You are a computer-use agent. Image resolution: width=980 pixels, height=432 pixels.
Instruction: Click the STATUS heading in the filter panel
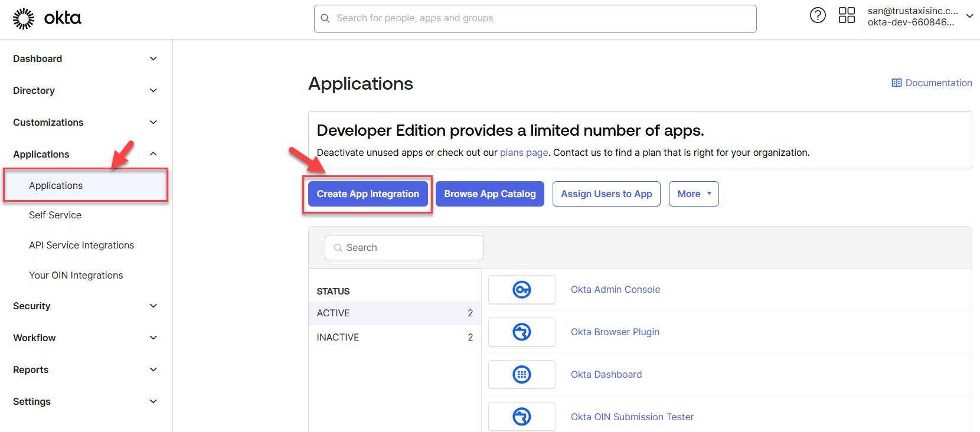(333, 292)
